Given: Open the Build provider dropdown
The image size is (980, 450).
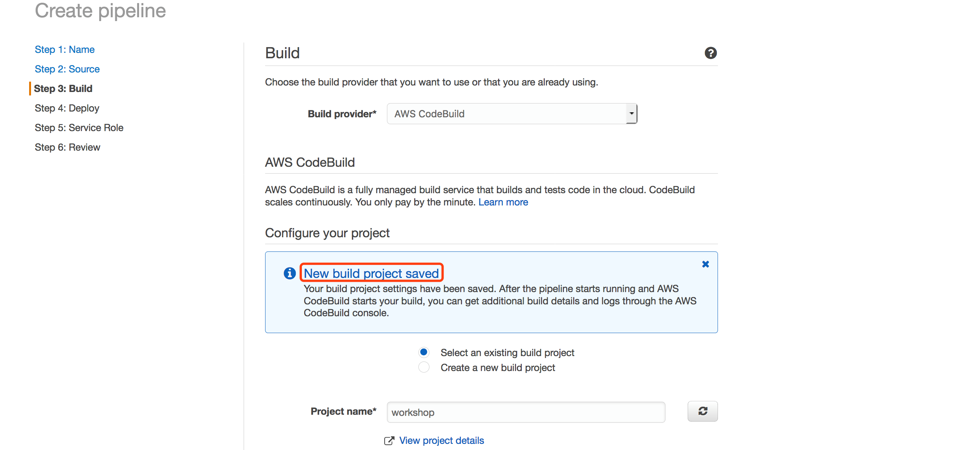Looking at the screenshot, I should click(x=512, y=113).
